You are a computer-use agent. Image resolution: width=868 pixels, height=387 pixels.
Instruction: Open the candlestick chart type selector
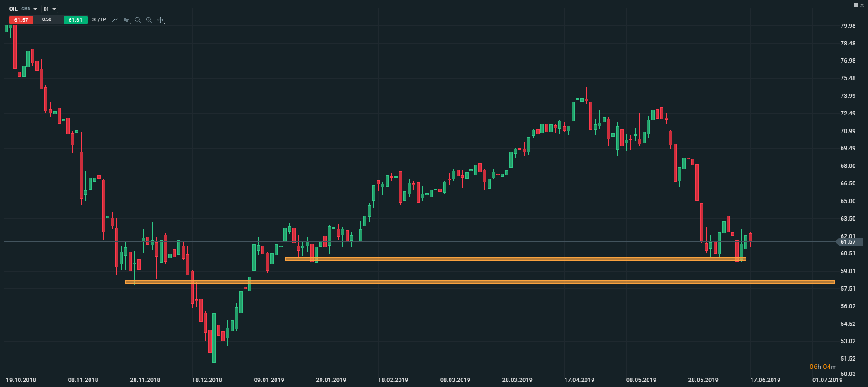(x=127, y=20)
